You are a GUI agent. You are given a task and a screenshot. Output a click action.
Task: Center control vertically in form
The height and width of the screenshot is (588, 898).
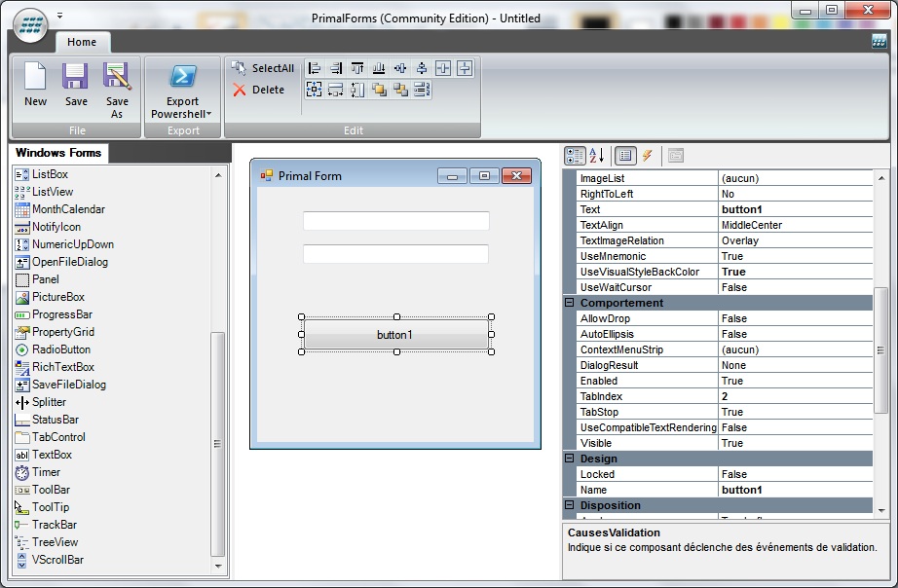pos(465,69)
